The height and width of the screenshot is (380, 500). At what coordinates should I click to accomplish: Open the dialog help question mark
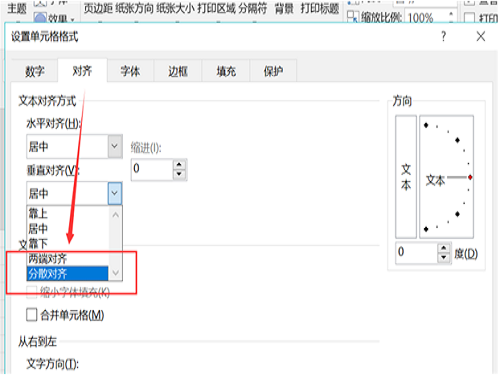tap(443, 36)
